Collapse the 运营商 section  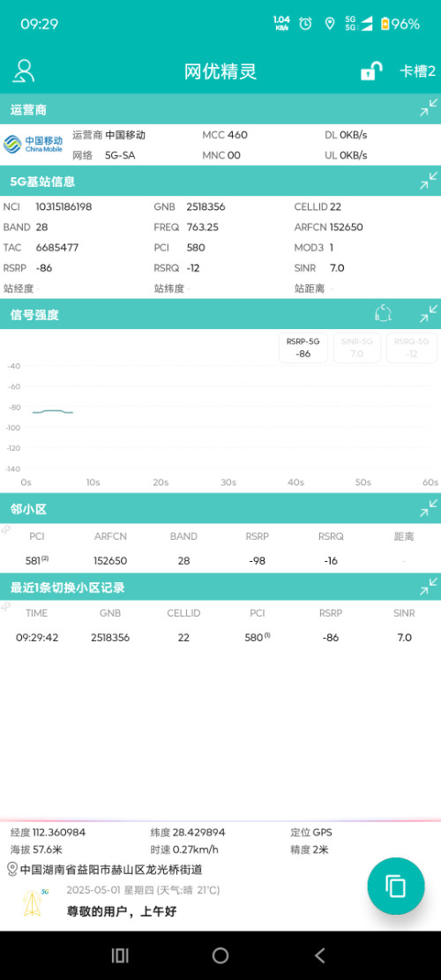(x=429, y=108)
